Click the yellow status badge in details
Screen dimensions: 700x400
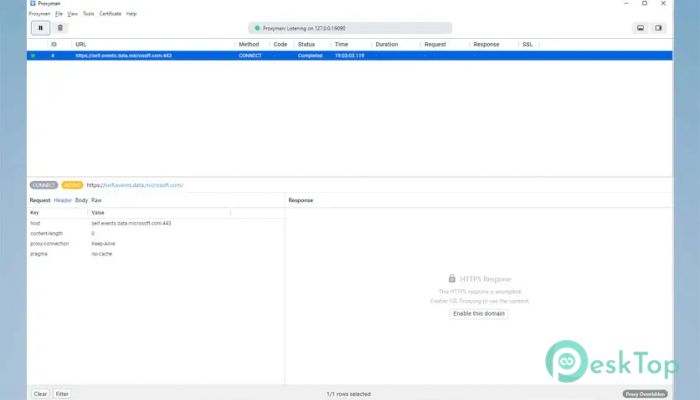pyautogui.click(x=72, y=185)
